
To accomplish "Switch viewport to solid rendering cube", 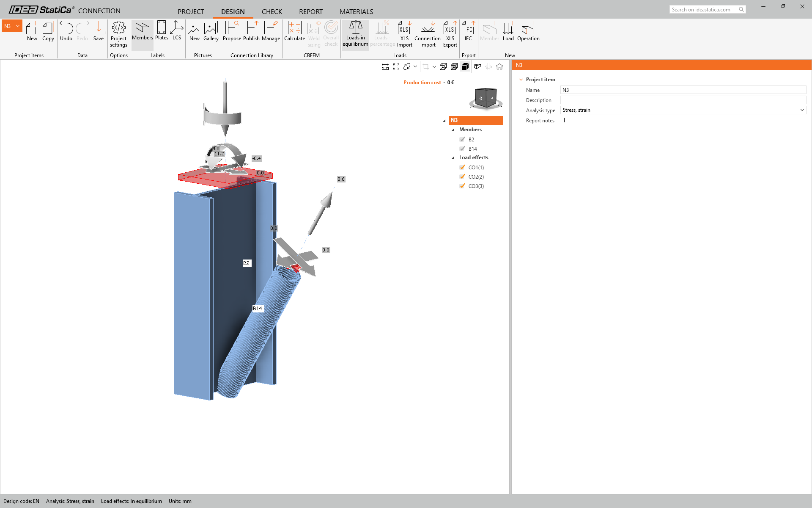I will tap(465, 66).
